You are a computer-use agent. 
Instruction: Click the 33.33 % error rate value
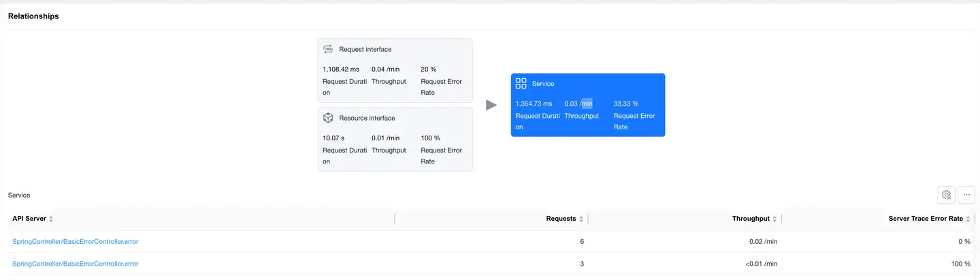click(625, 104)
